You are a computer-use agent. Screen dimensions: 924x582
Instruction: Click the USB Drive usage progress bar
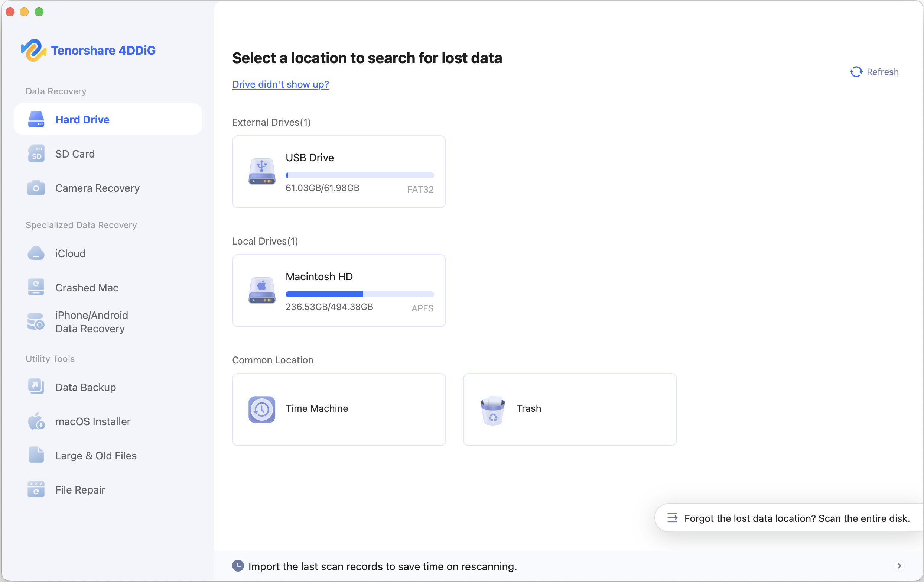coord(359,175)
